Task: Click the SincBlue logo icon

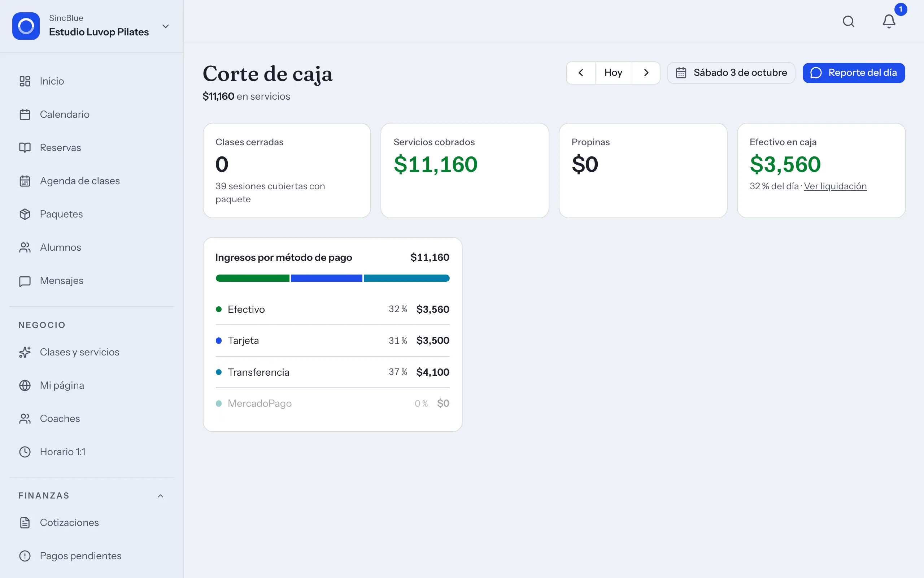Action: [26, 26]
